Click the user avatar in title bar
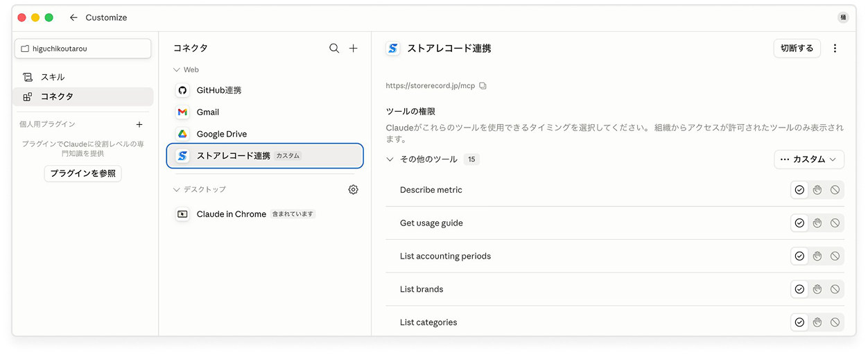The width and height of the screenshot is (868, 355). [843, 17]
